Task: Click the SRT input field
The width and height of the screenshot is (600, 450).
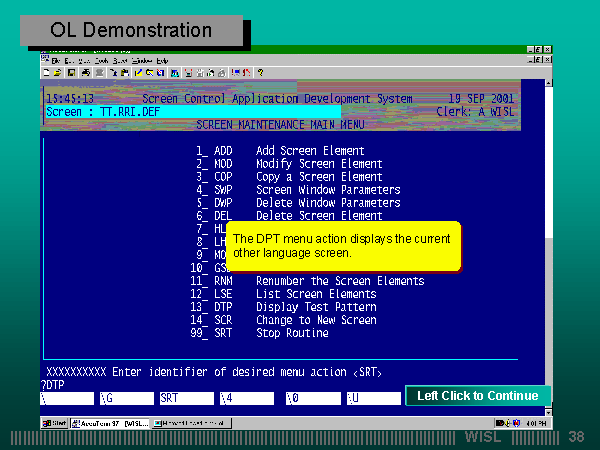Action: tap(185, 398)
